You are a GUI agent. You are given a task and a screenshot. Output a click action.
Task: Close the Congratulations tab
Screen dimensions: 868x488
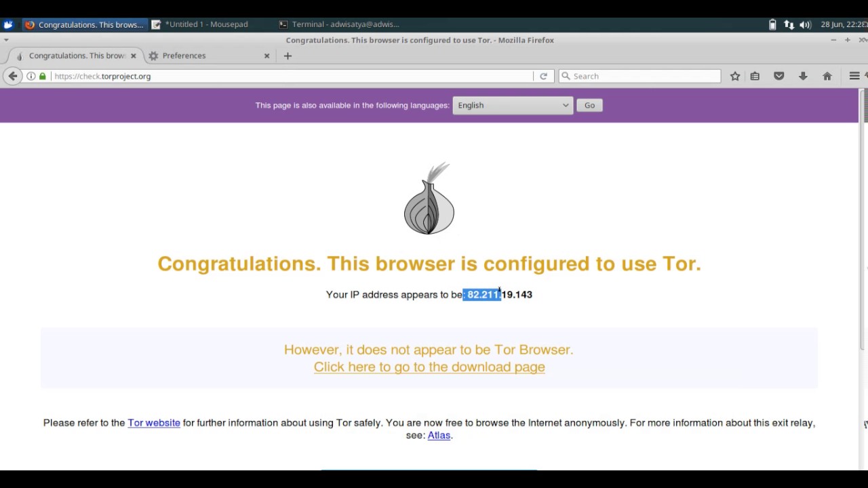point(134,56)
